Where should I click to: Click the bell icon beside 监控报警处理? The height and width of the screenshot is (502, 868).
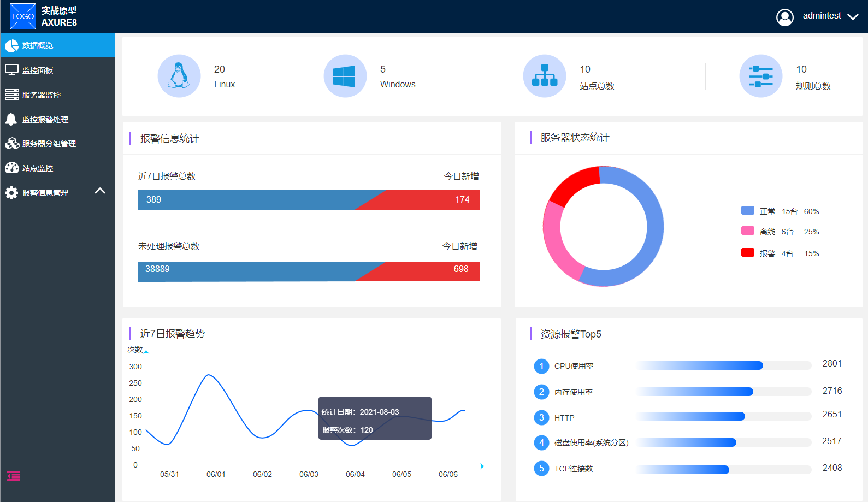coord(11,119)
